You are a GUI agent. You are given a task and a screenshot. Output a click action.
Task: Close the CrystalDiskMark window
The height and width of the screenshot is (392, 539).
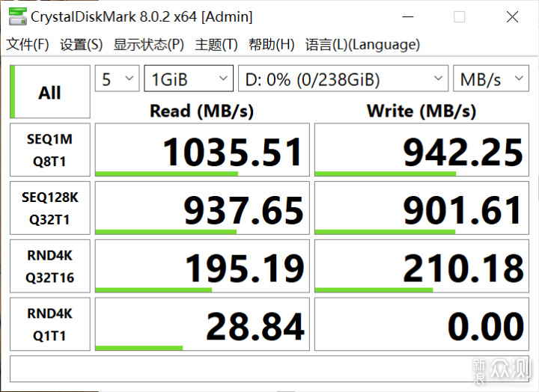[x=513, y=16]
